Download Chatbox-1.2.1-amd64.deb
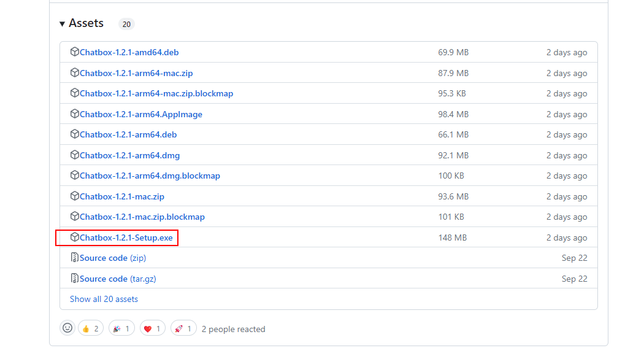Screen dimensions: 644x348 [x=129, y=52]
